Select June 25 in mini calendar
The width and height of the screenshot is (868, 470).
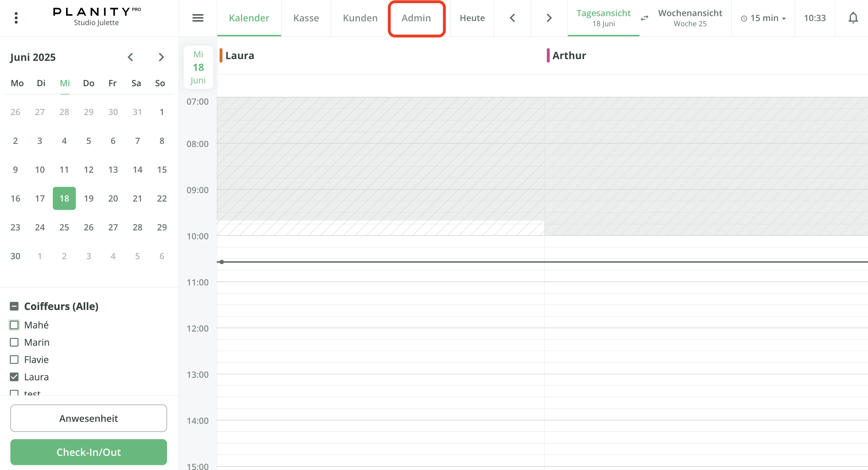(64, 227)
